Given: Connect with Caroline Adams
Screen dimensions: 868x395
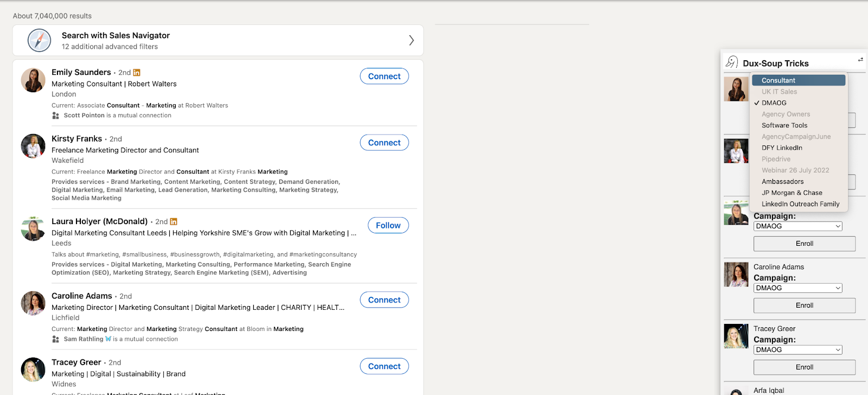Looking at the screenshot, I should 384,300.
